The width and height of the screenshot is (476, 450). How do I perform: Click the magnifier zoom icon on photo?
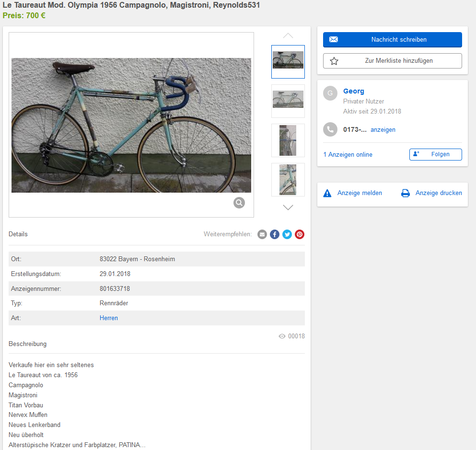239,203
